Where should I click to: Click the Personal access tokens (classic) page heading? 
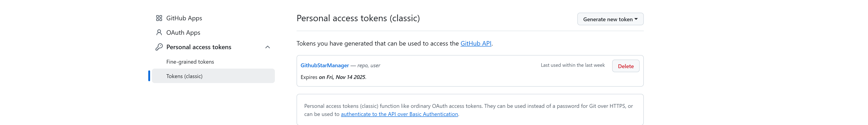[x=358, y=18]
